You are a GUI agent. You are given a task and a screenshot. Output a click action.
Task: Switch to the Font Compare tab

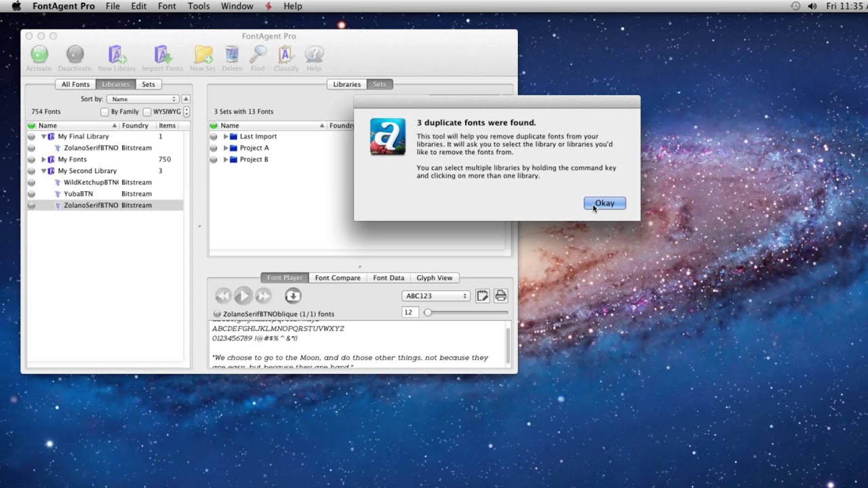click(x=338, y=278)
